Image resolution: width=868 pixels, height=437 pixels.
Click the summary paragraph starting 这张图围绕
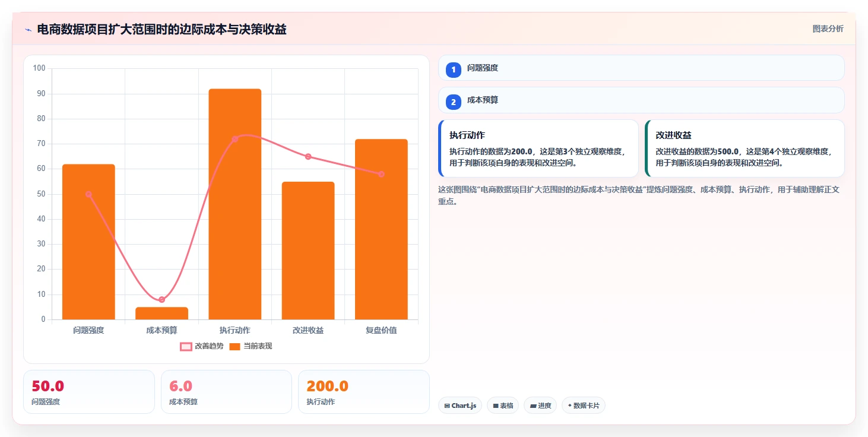(639, 195)
